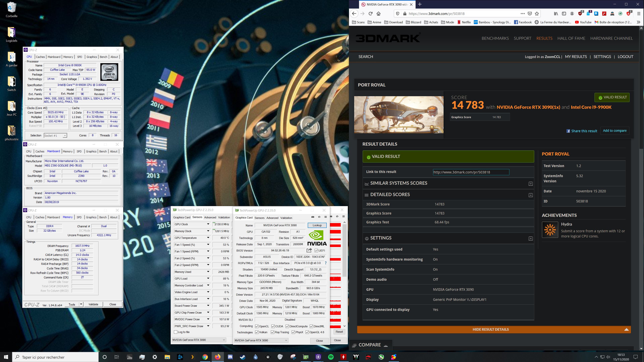Open the GPU Temperature sensor dropdown arrow
This screenshot has height=362, width=644.
coord(208,238)
